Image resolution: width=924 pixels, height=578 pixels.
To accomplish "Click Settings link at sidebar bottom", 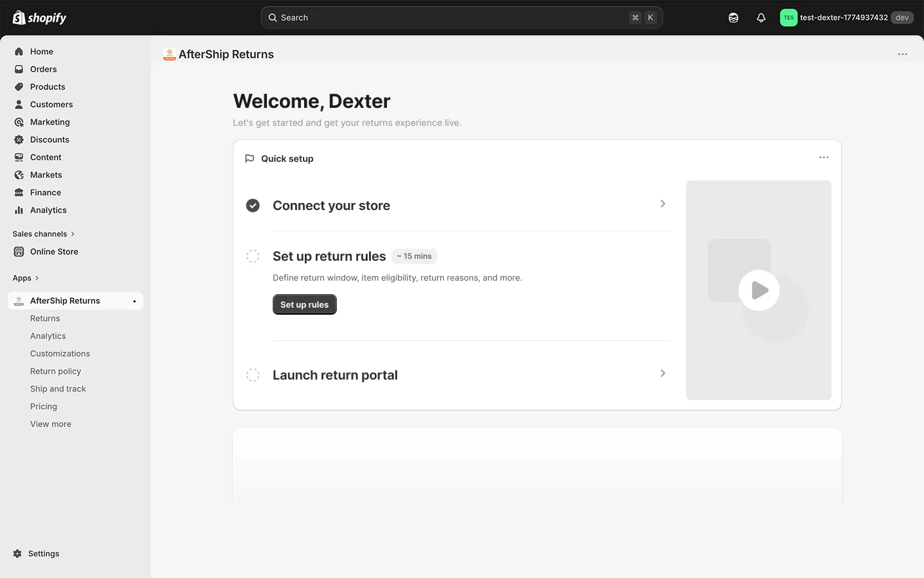I will pyautogui.click(x=44, y=554).
